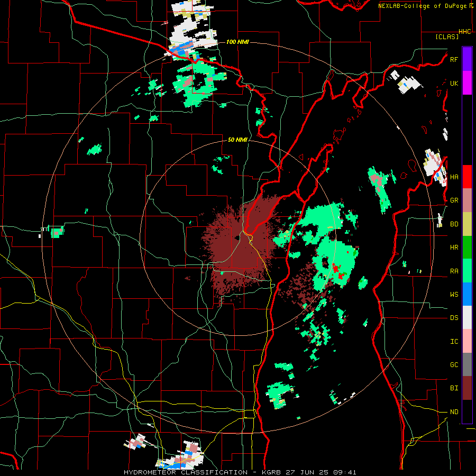Select the GR pink legend swatch
The width and height of the screenshot is (476, 476).
(467, 200)
